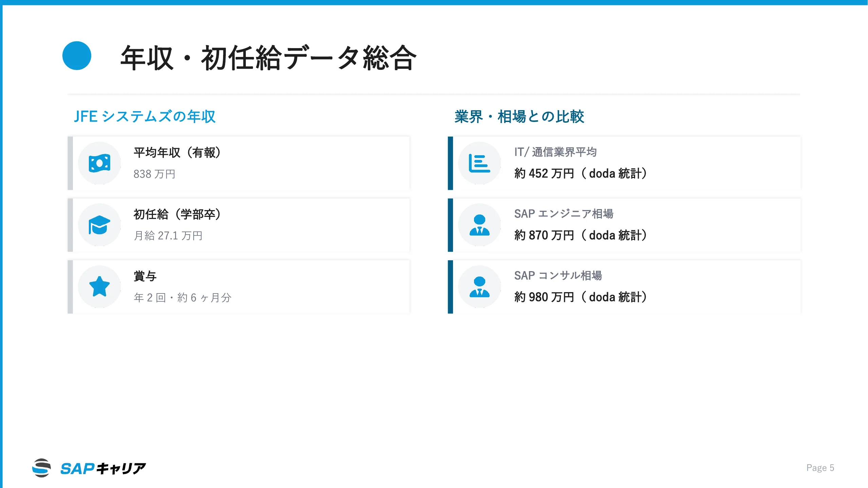The image size is (868, 488).
Task: Click the 約980万円 doda統計 text
Action: [x=581, y=297]
